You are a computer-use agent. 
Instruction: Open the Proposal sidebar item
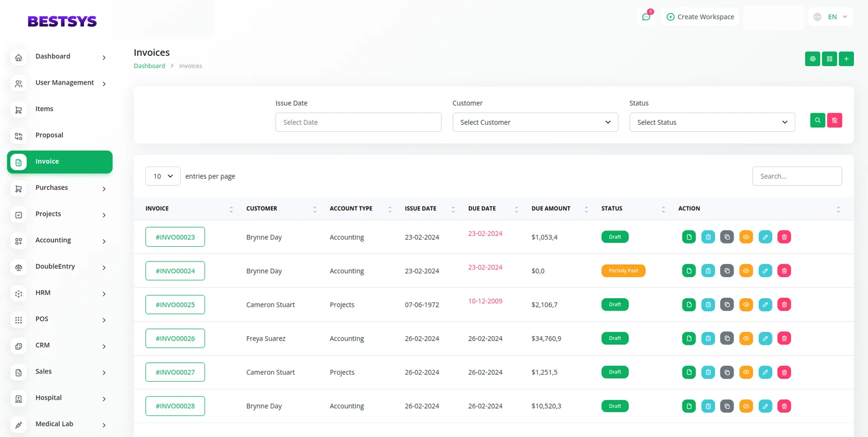(x=49, y=136)
